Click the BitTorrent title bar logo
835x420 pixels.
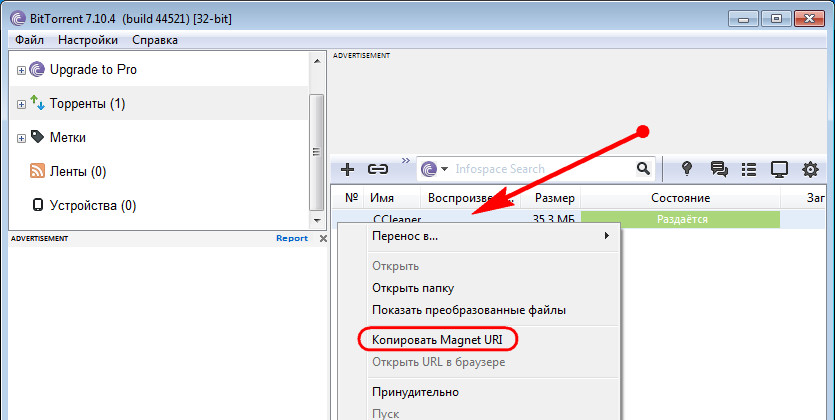[18, 19]
